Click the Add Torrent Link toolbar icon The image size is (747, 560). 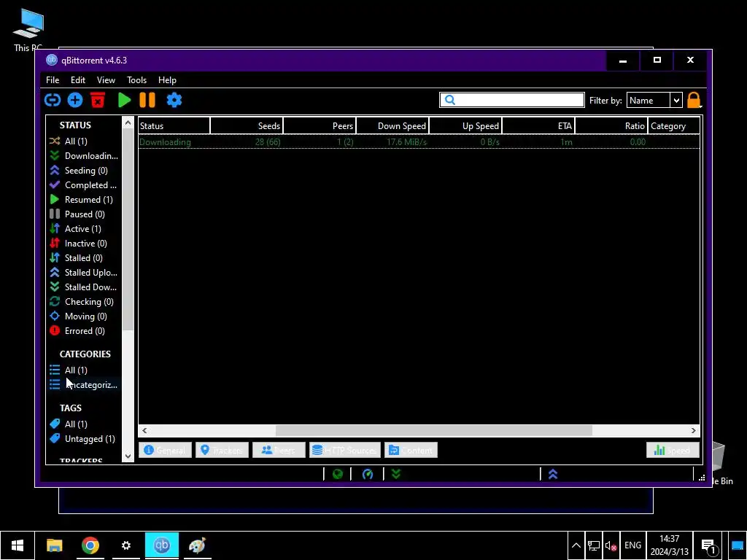coord(53,100)
